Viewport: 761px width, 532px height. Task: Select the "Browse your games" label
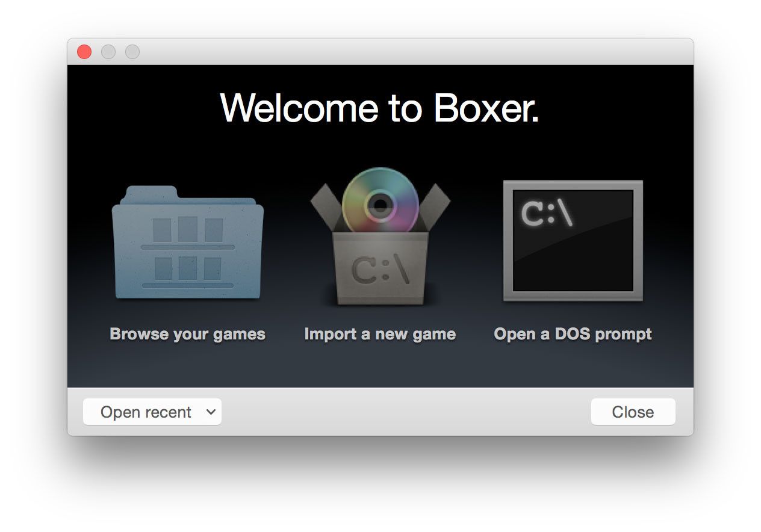click(x=187, y=334)
